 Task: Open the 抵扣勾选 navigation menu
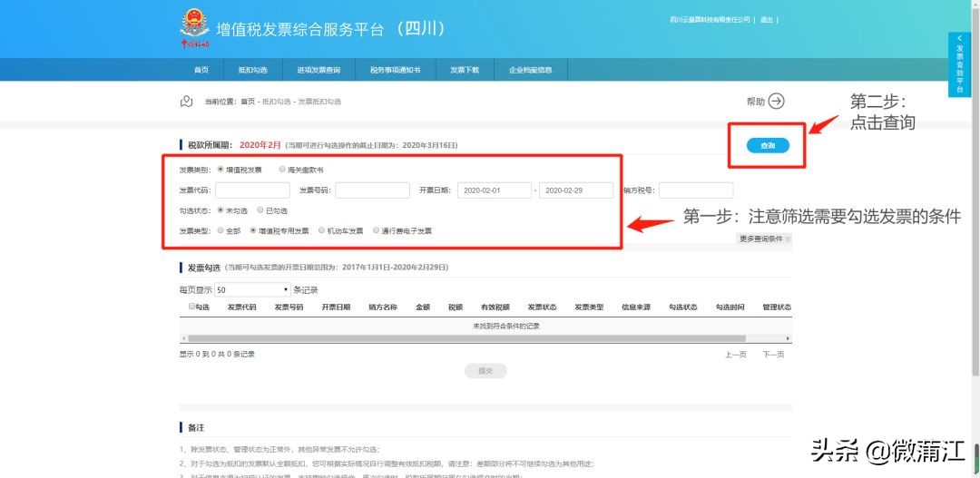click(x=252, y=70)
